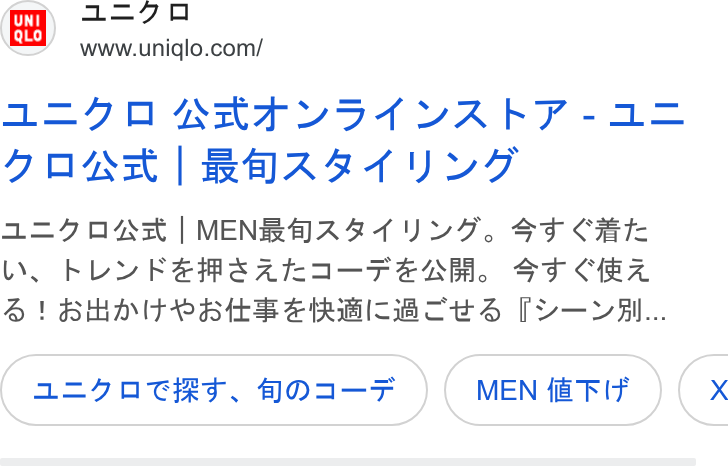Click the ユニクロで探す、旬のコーデ chip
728x466 pixels.
coord(214,390)
